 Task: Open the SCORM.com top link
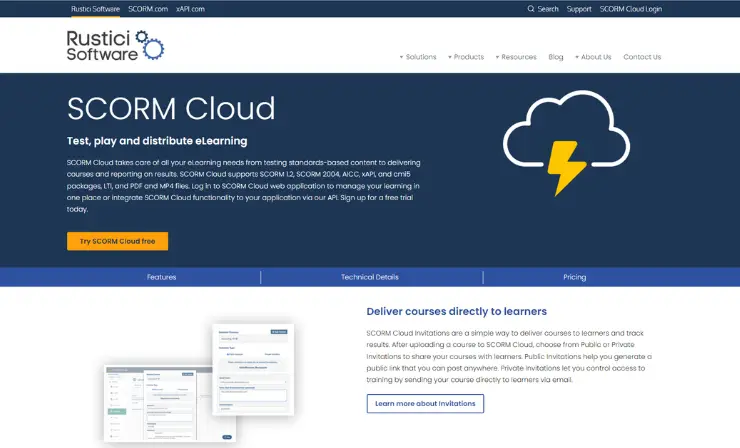[x=148, y=9]
